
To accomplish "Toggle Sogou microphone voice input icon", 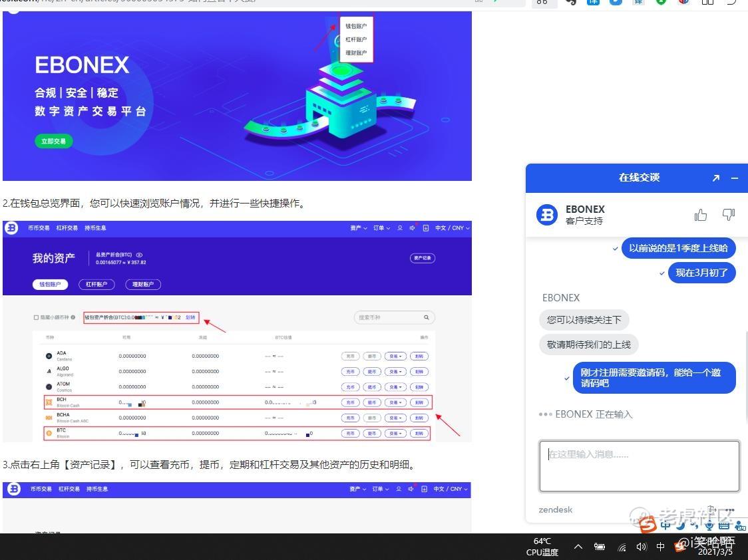I will coord(709,525).
